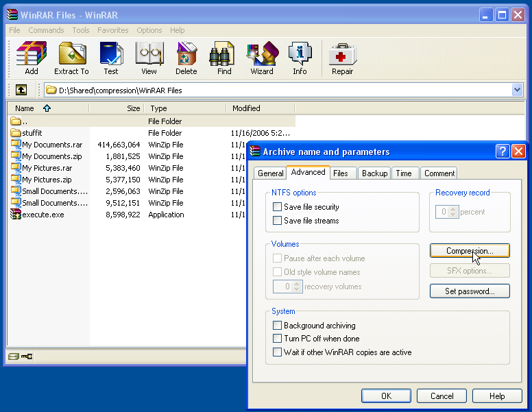
Task: Click the recovery volumes number field
Action: [x=282, y=287]
